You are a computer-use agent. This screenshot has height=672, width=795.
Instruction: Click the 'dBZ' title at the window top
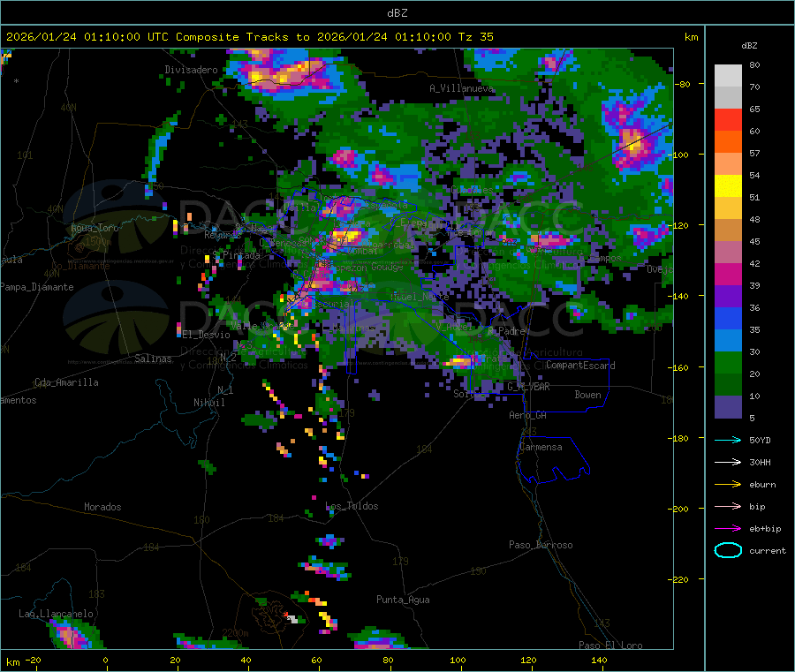(397, 13)
